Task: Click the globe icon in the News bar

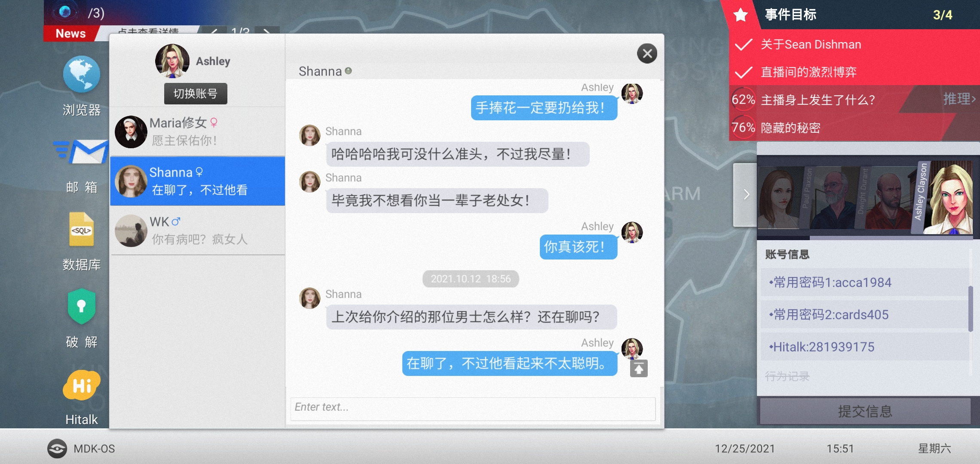Action: point(65,12)
